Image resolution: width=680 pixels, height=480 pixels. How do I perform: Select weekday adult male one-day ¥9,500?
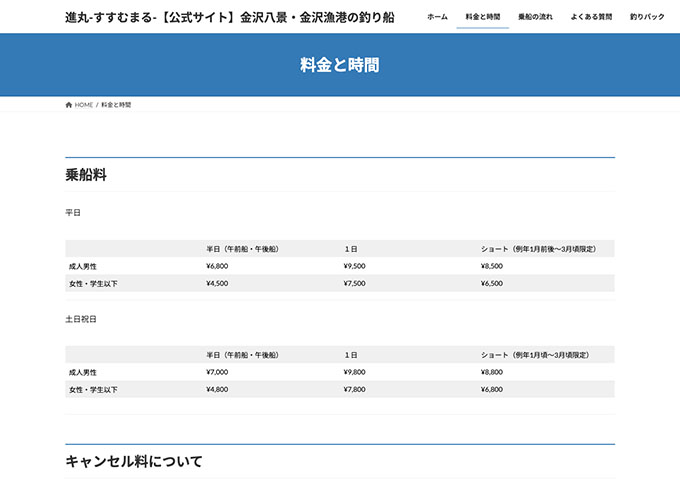tap(355, 266)
